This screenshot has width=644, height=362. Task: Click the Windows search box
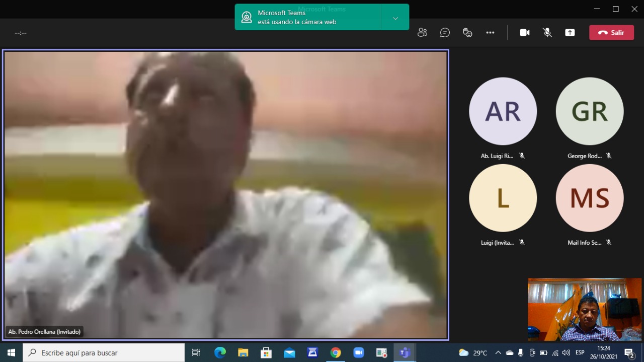coord(104,353)
